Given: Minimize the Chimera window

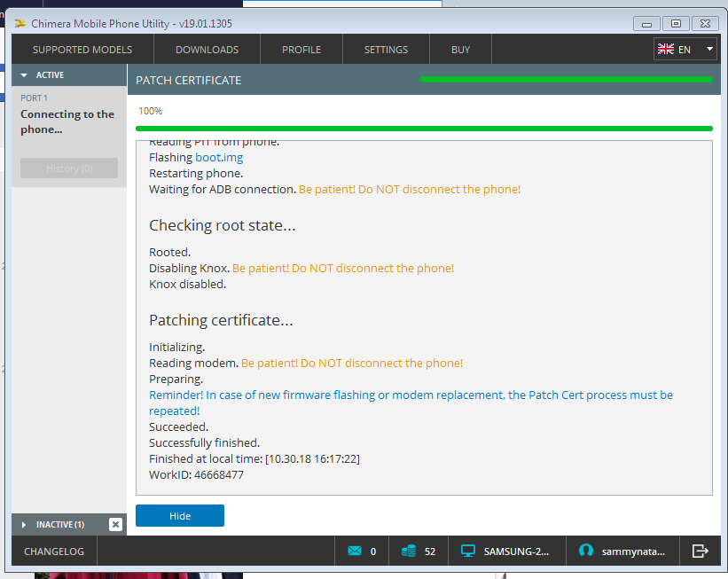Looking at the screenshot, I should [646, 23].
